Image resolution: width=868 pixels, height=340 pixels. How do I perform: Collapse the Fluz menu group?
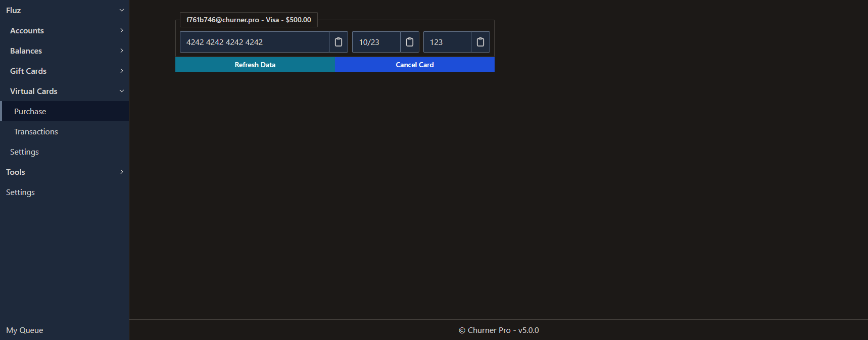64,10
